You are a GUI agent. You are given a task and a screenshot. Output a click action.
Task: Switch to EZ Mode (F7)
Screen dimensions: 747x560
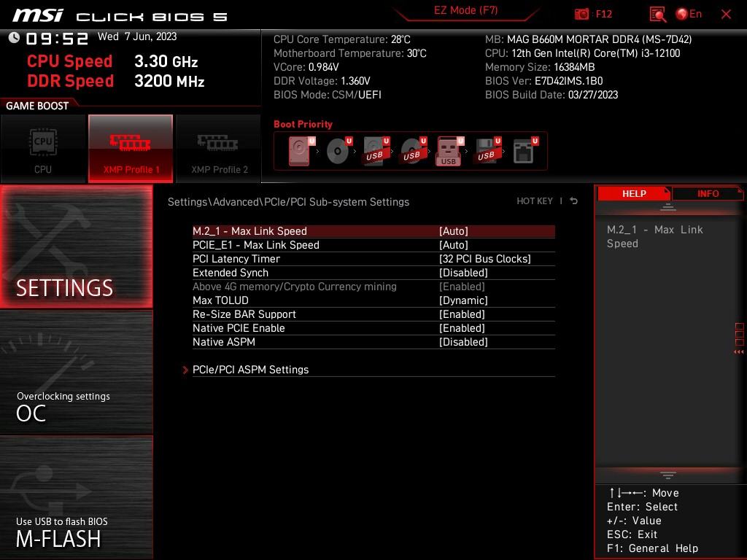coord(465,10)
